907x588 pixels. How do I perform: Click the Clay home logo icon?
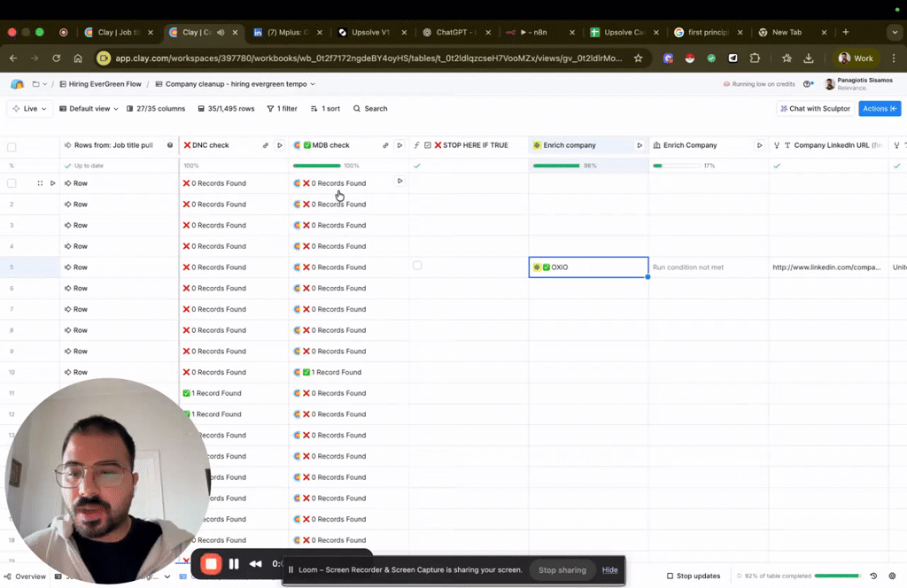click(x=17, y=84)
